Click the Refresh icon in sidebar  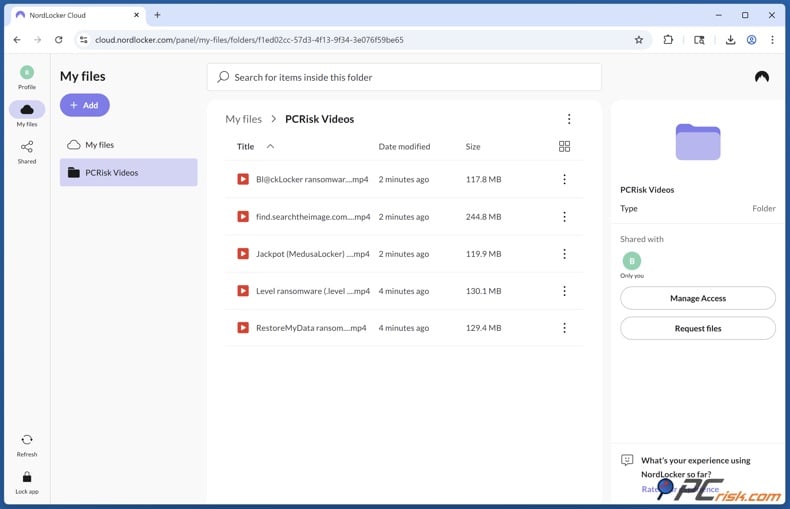tap(27, 440)
